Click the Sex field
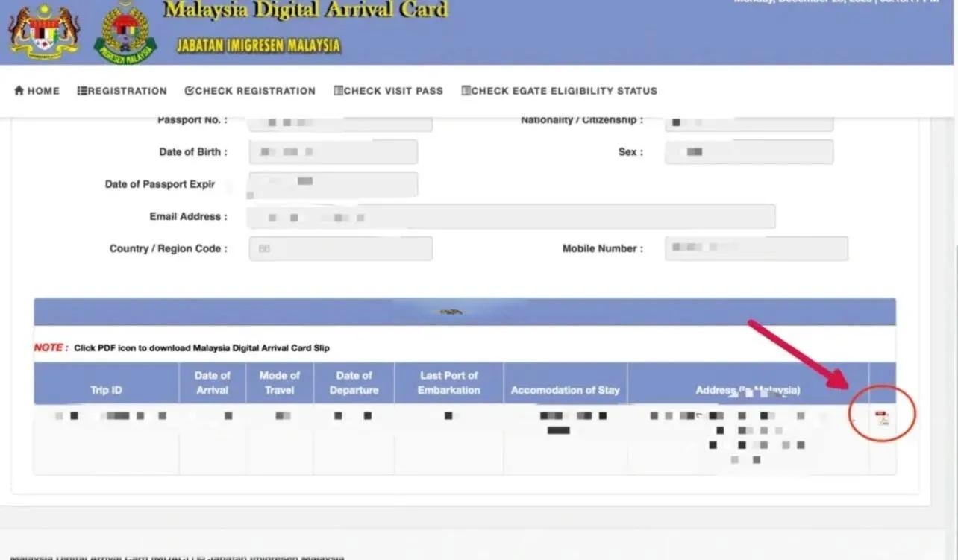Screen dimensions: 958x560 click(x=748, y=152)
